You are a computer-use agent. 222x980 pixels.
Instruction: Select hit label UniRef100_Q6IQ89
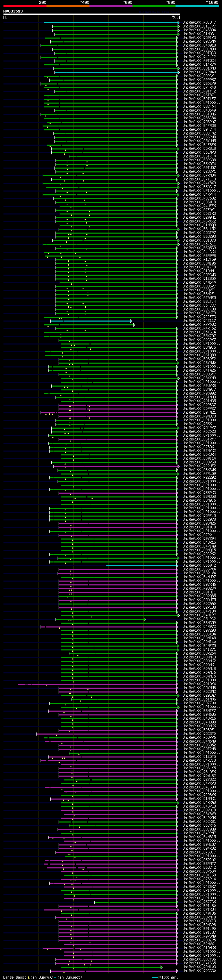point(199,355)
